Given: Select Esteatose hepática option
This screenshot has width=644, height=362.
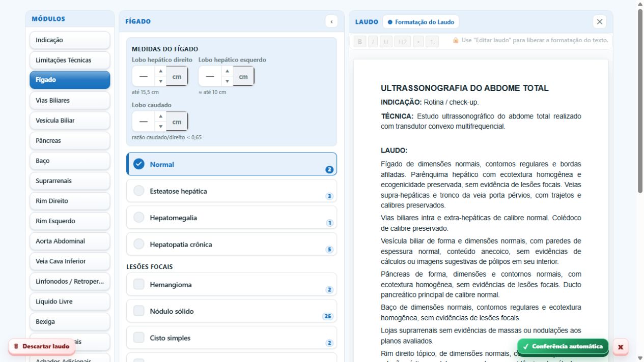Looking at the screenshot, I should [232, 191].
